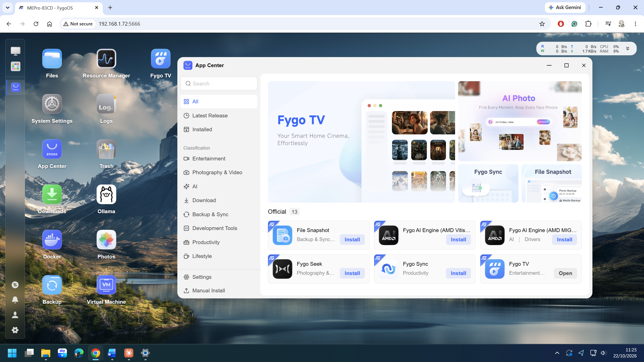Open the Ollama desktop icon
Image resolution: width=644 pixels, height=362 pixels.
click(x=106, y=195)
